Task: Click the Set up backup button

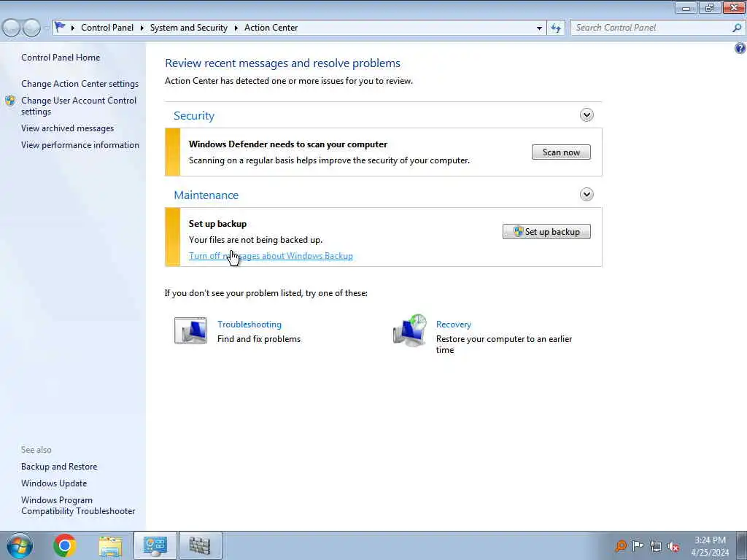Action: tap(546, 232)
